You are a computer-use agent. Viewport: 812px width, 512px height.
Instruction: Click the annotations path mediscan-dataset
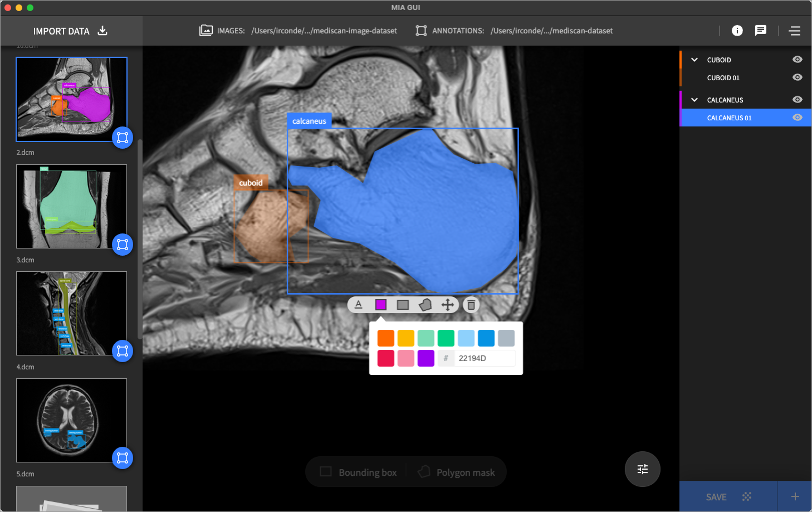click(551, 31)
